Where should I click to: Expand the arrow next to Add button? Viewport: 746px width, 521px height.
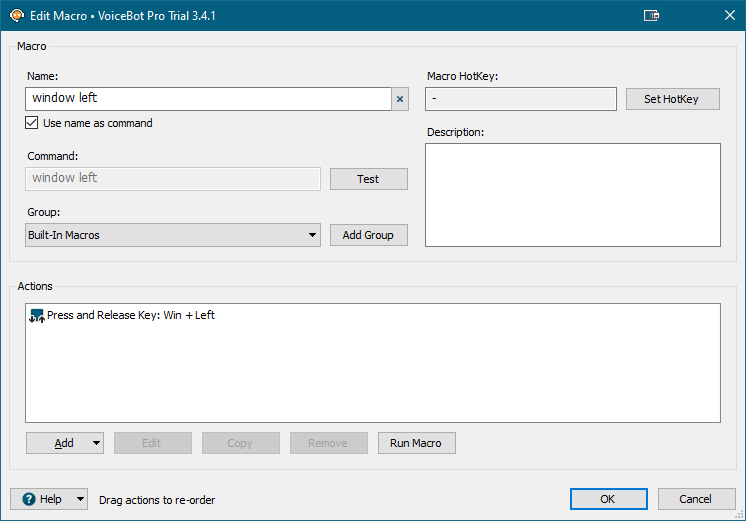click(x=96, y=443)
